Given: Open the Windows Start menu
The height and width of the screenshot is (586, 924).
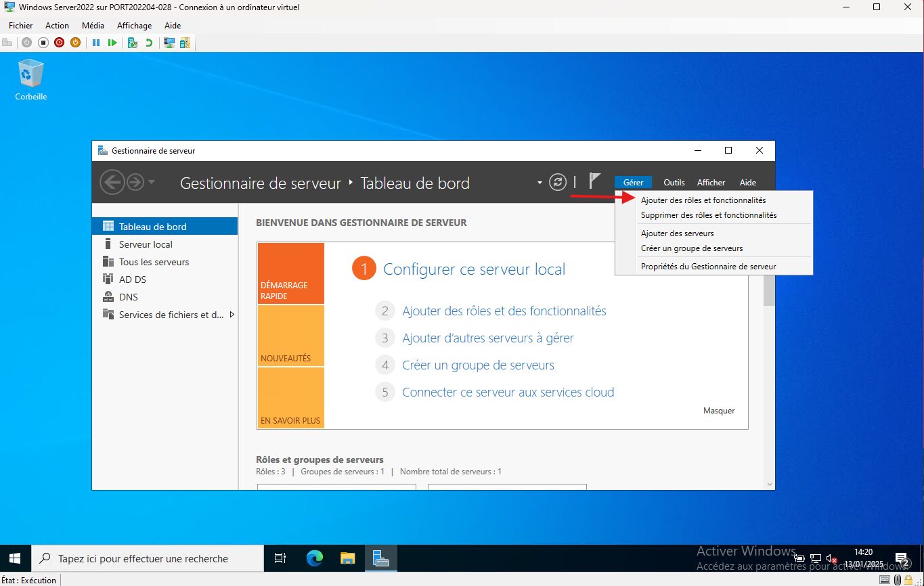Looking at the screenshot, I should (x=15, y=558).
